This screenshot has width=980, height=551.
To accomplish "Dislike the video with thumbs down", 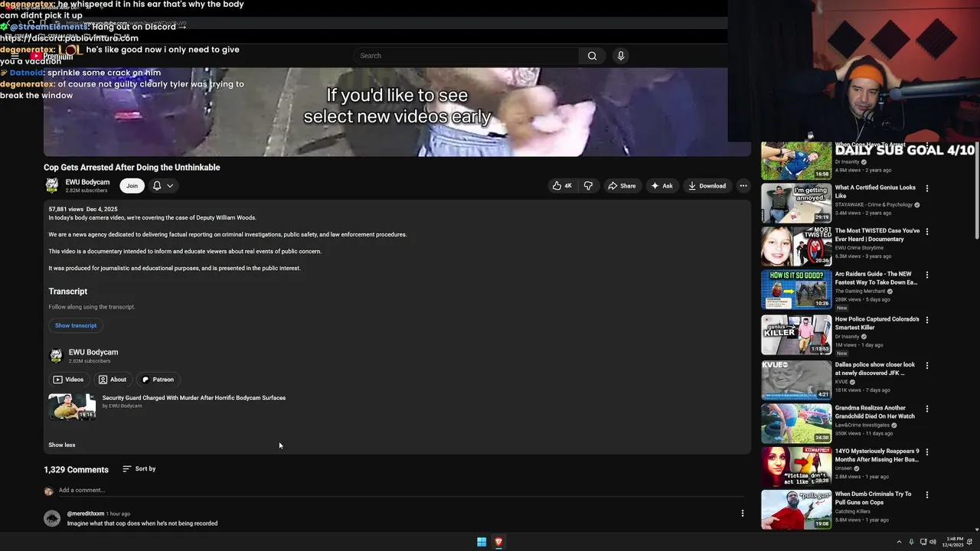I will click(x=588, y=186).
